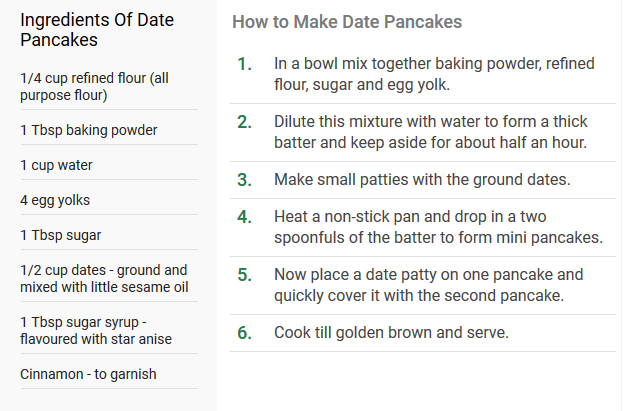Image resolution: width=623 pixels, height=411 pixels.
Task: Select the dates with sesame oil ingredient
Action: click(104, 279)
